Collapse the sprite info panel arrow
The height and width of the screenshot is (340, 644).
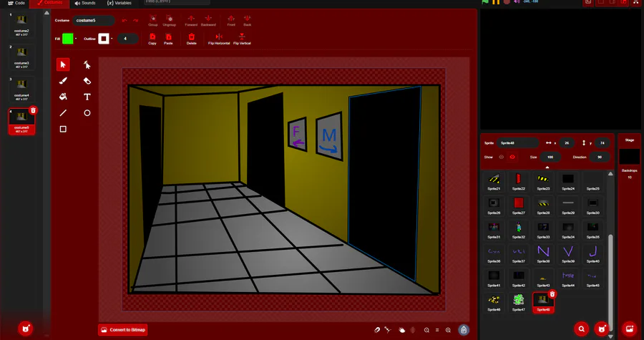click(x=547, y=167)
